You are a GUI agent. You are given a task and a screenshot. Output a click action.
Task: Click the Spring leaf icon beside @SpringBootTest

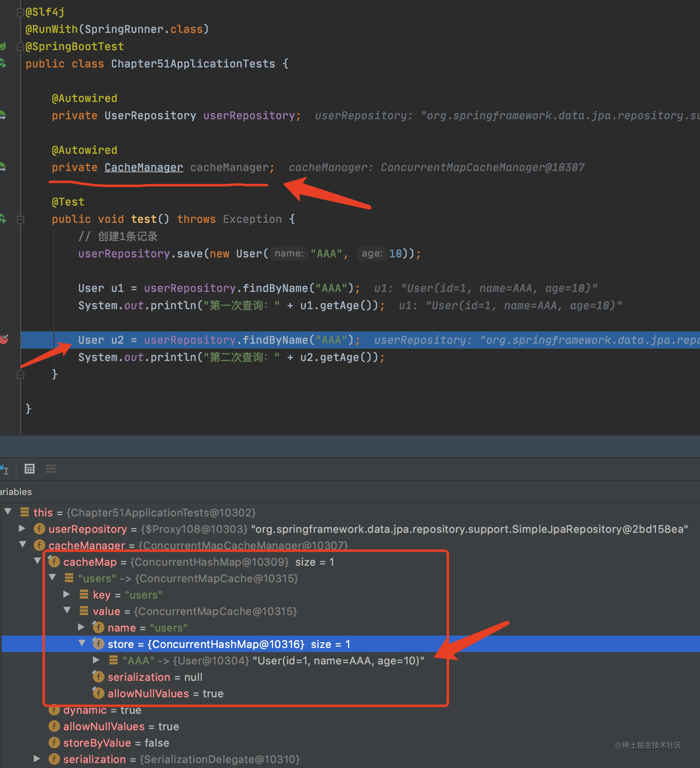3,46
